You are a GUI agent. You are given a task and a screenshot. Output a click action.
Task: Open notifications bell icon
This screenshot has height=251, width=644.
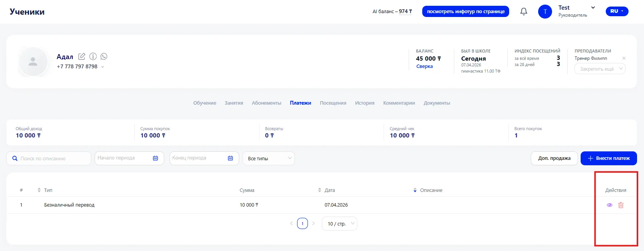pos(523,12)
